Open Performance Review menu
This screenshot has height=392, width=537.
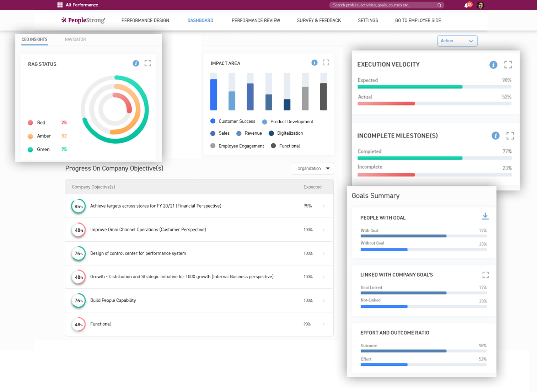click(x=256, y=21)
